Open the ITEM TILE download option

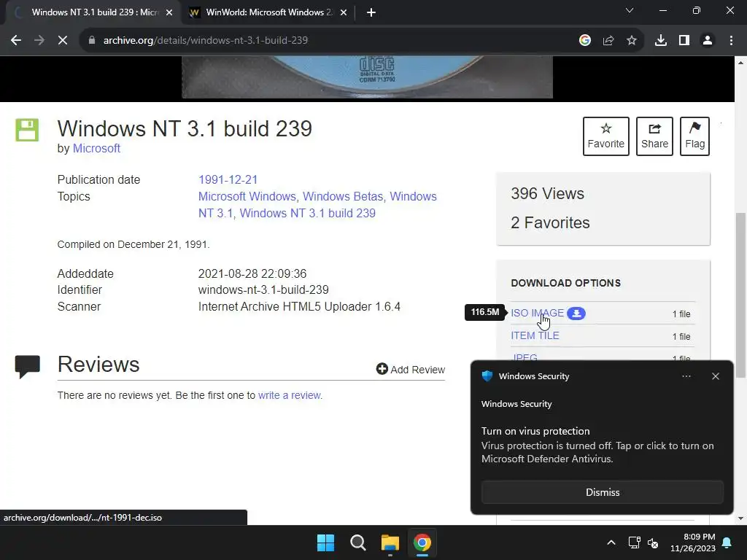(535, 335)
